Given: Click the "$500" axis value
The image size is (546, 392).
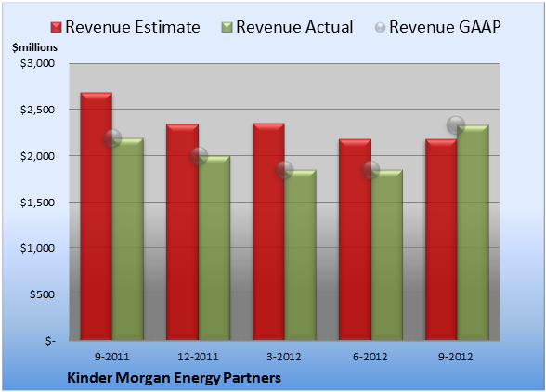Looking at the screenshot, I should 42,294.
